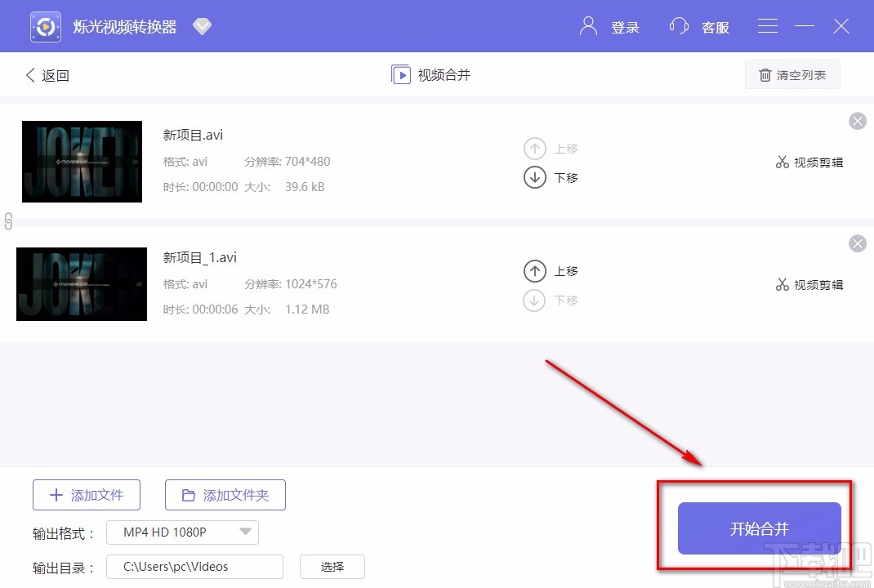Viewport: 874px width, 588px height.
Task: Click 添加文件 to add a file
Action: pyautogui.click(x=87, y=494)
